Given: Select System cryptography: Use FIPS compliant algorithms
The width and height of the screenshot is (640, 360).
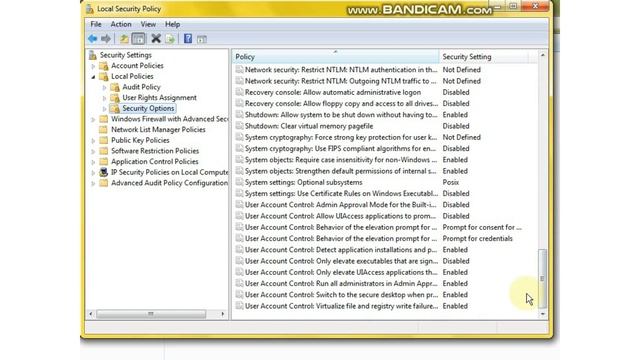Looking at the screenshot, I should 340,149.
